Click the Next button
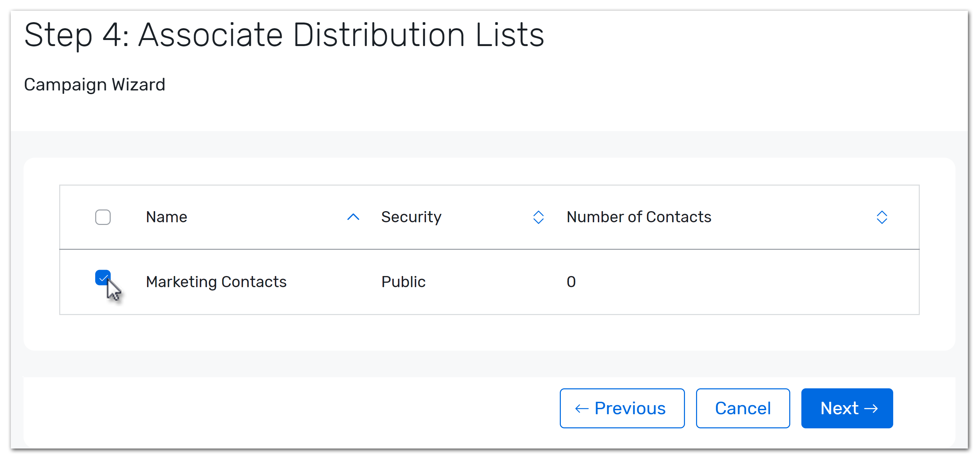This screenshot has height=466, width=980. [x=847, y=408]
